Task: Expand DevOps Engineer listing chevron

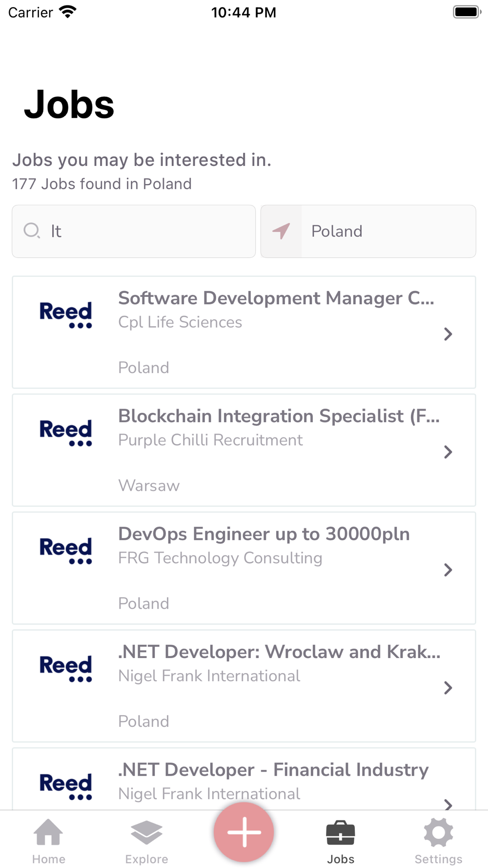Action: [448, 570]
